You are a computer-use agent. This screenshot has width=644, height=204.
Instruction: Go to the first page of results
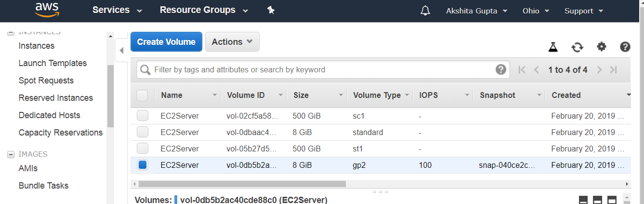tap(522, 70)
